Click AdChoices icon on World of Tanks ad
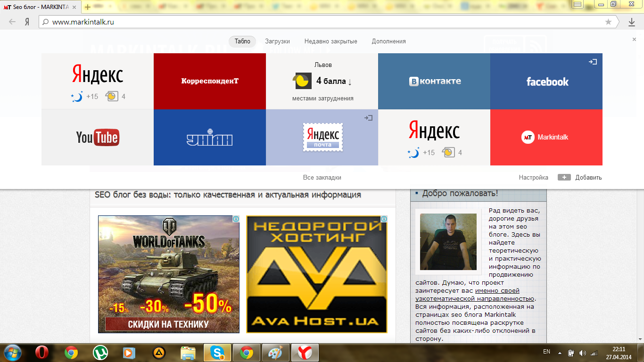 pos(236,219)
